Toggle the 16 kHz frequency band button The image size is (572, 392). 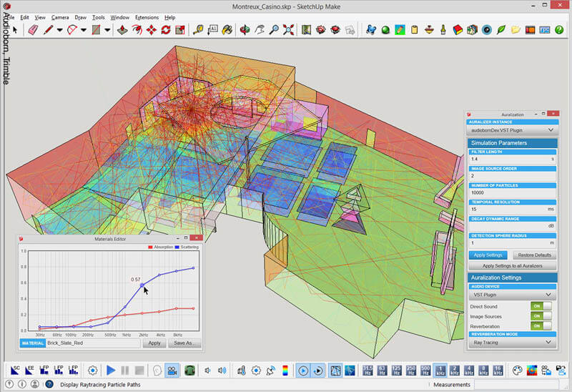tap(498, 371)
